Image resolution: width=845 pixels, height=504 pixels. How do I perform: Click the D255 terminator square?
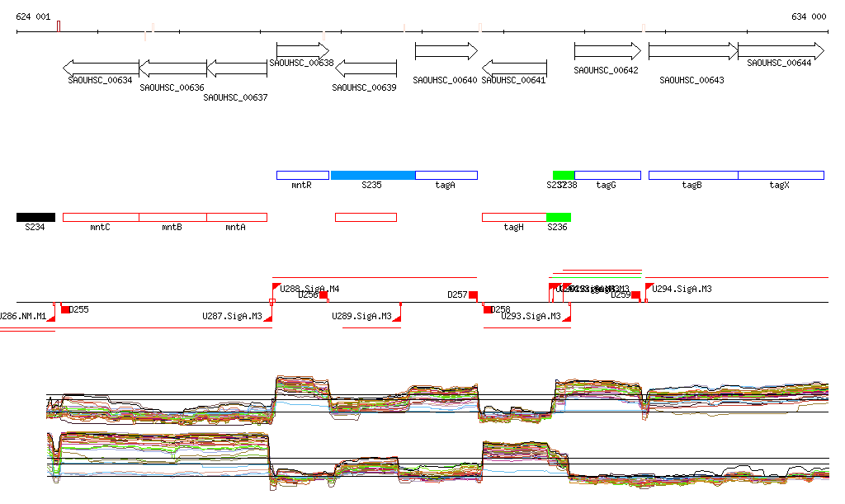pyautogui.click(x=65, y=309)
